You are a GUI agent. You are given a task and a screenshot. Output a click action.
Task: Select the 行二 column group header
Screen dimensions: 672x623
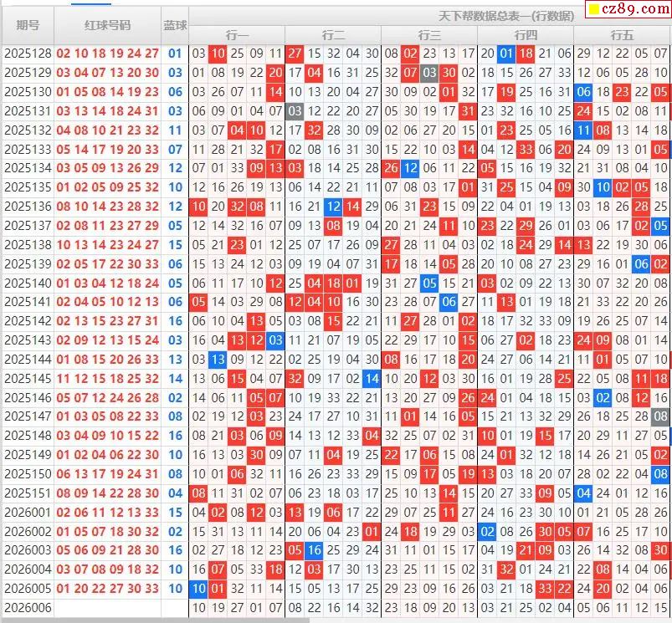[333, 35]
